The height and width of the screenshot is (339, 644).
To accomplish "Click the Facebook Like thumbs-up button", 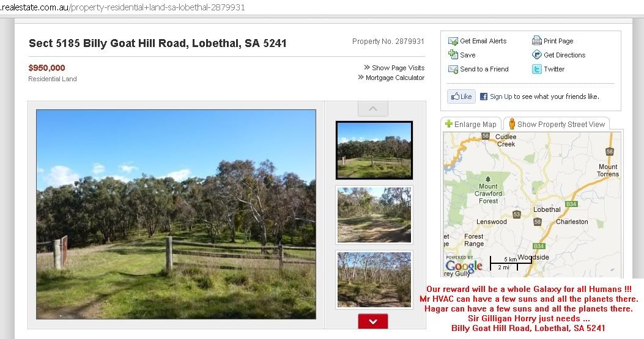I will [461, 97].
